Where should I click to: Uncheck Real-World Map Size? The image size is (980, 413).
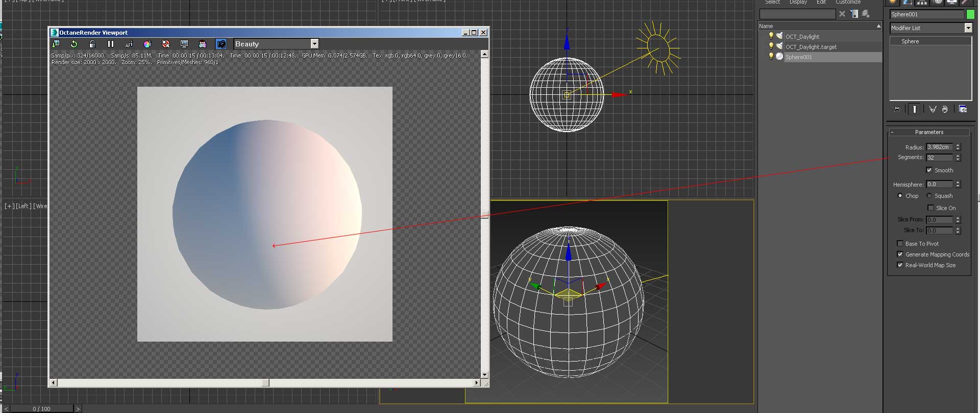pos(900,265)
